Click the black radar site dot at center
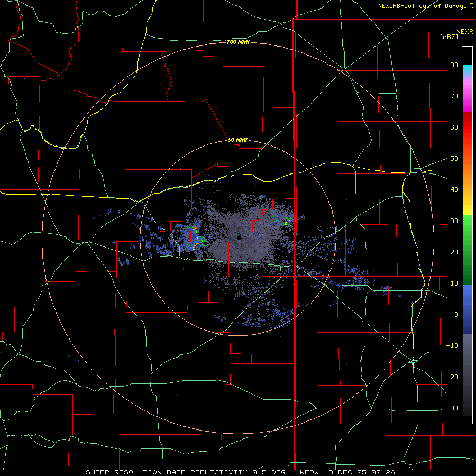476x476 pixels. tap(239, 238)
